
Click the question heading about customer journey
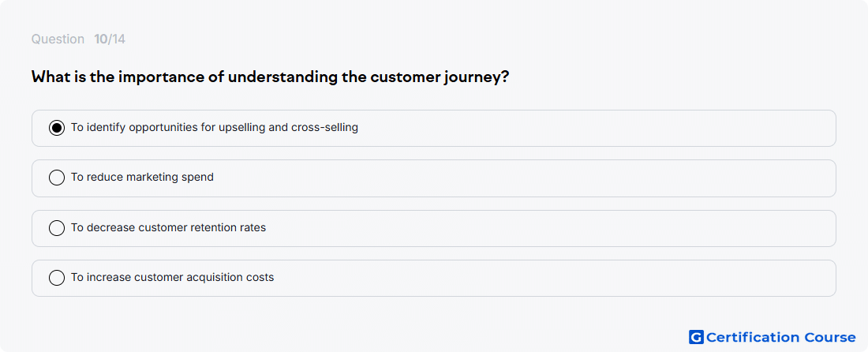[x=270, y=77]
